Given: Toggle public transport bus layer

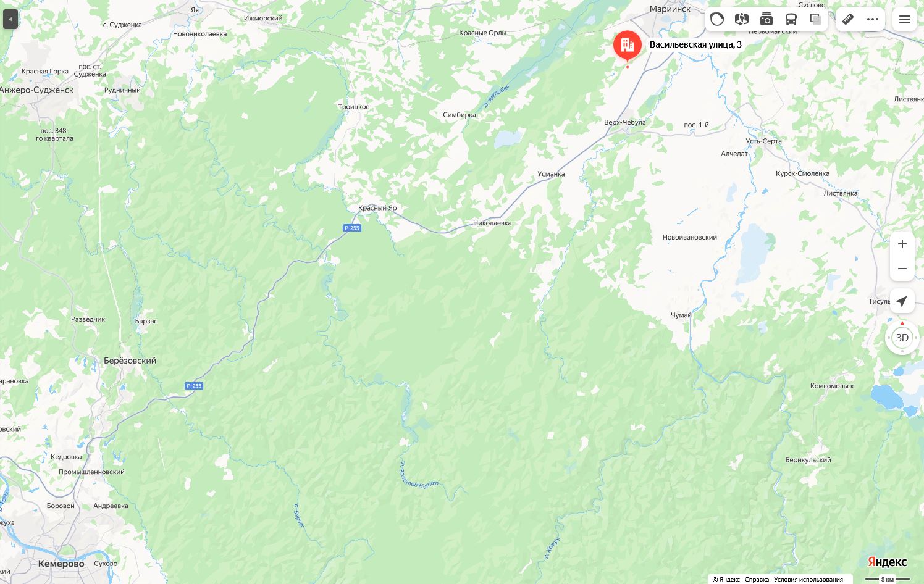Looking at the screenshot, I should pyautogui.click(x=791, y=19).
